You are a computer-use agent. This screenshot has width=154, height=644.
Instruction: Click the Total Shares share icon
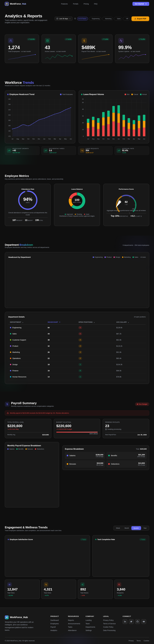tap(83, 585)
